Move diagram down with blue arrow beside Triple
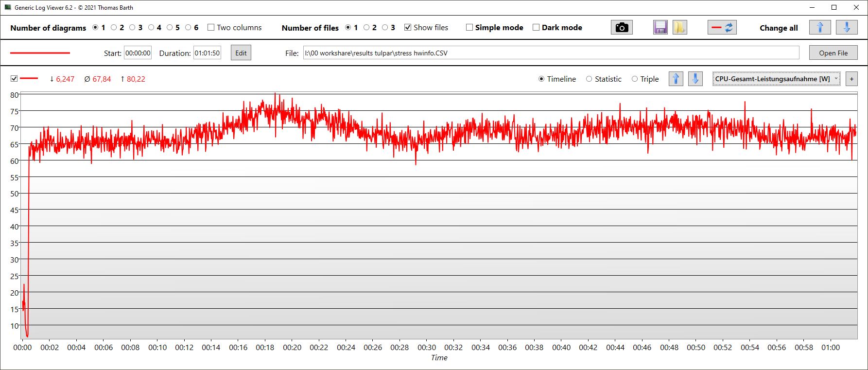868x370 pixels. (695, 79)
